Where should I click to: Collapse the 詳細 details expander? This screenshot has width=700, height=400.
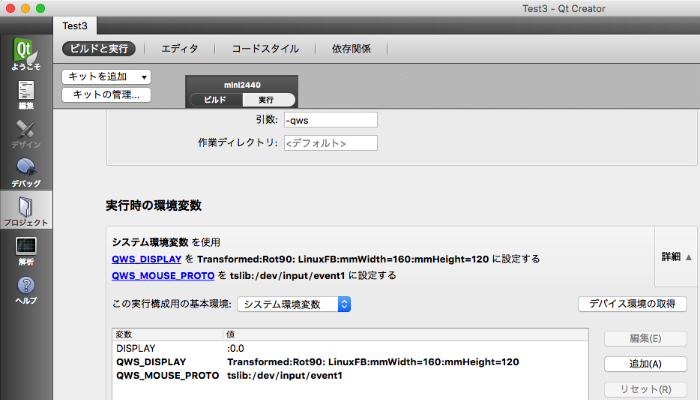click(x=676, y=257)
